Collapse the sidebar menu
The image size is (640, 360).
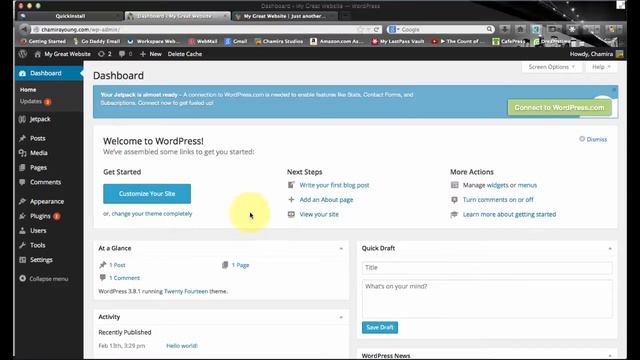[x=44, y=279]
